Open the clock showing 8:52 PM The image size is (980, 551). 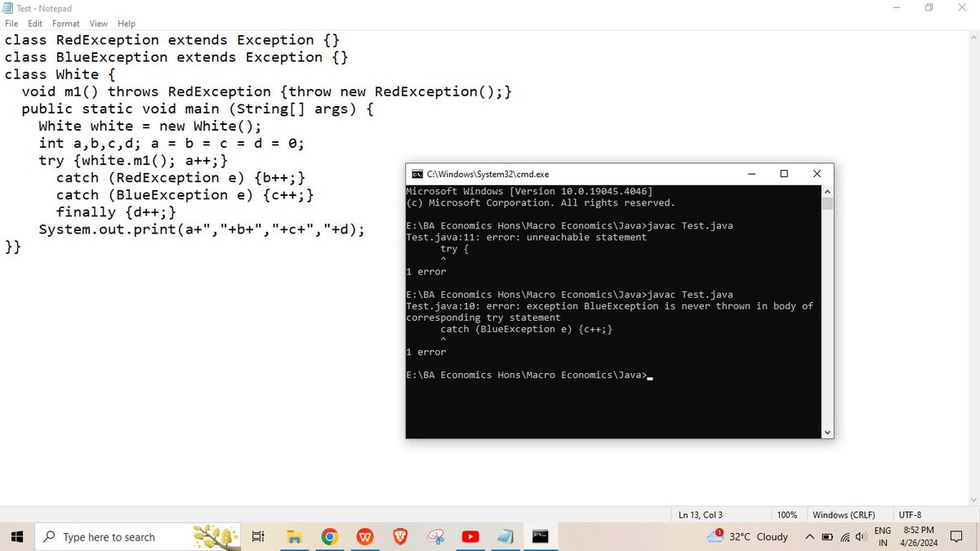[x=919, y=536]
